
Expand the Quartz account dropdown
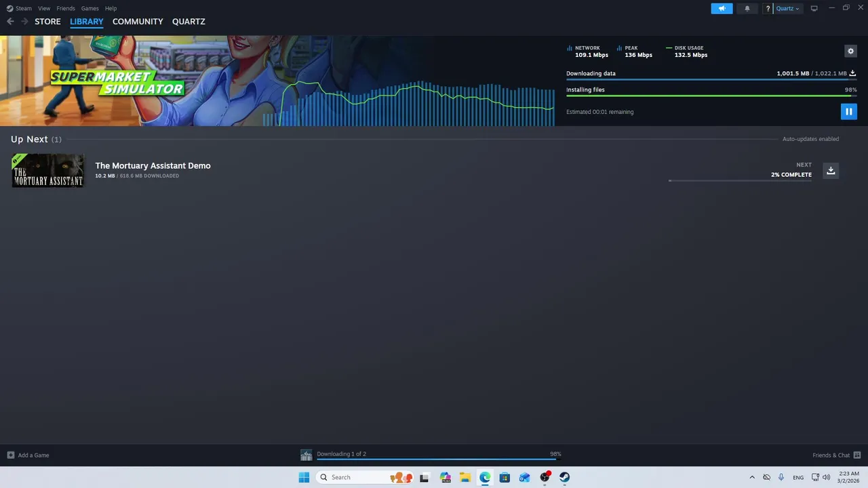[787, 8]
